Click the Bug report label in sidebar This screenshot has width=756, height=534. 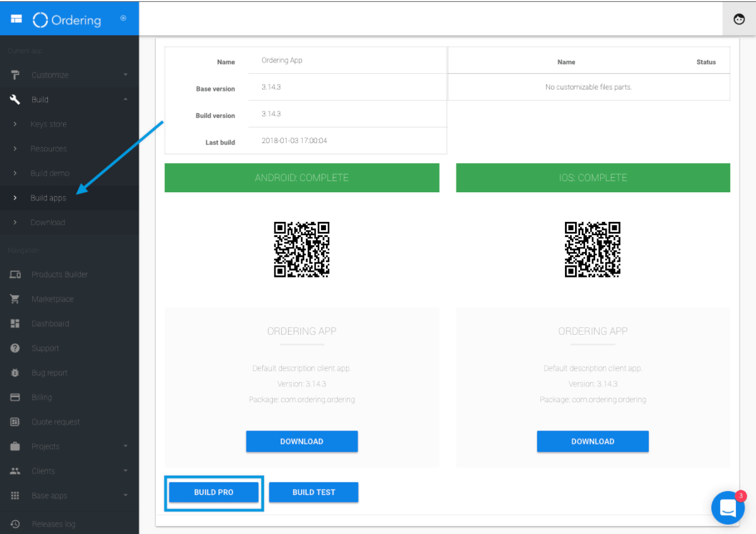pyautogui.click(x=50, y=373)
